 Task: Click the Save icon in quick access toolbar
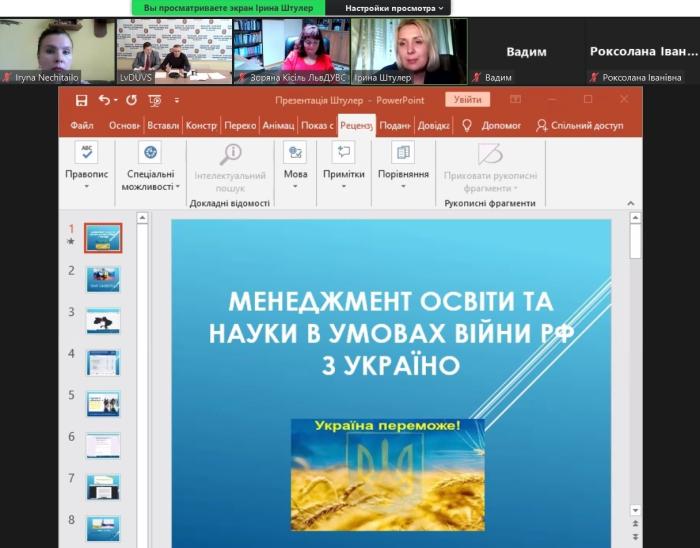[80, 100]
